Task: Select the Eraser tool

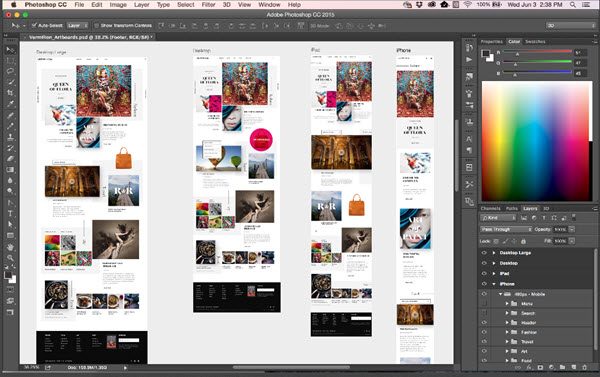Action: click(x=10, y=158)
